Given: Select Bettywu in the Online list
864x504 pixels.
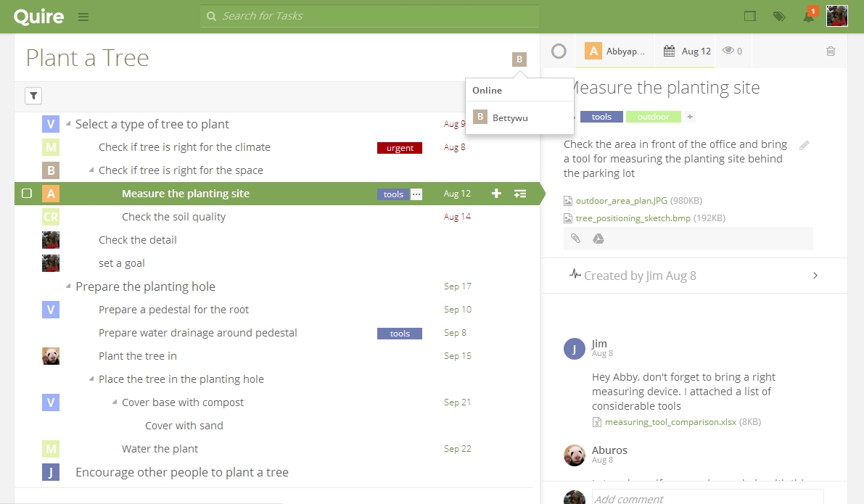Looking at the screenshot, I should coord(519,117).
